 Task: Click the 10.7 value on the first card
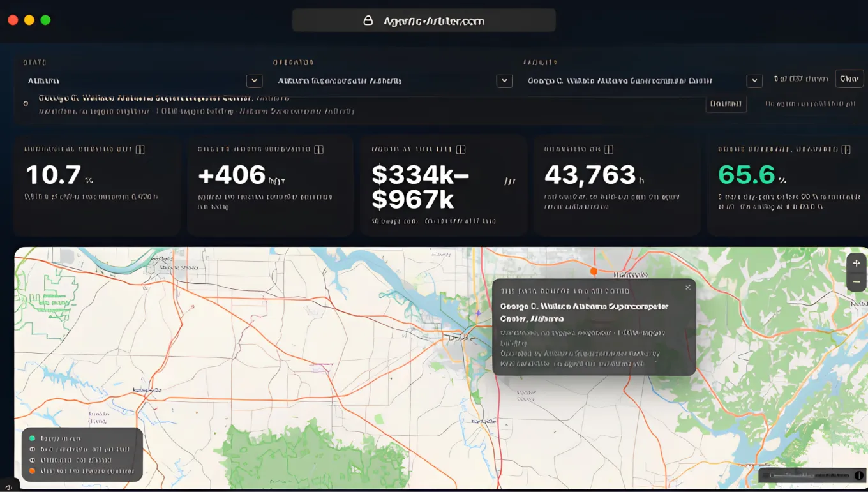[x=54, y=175]
